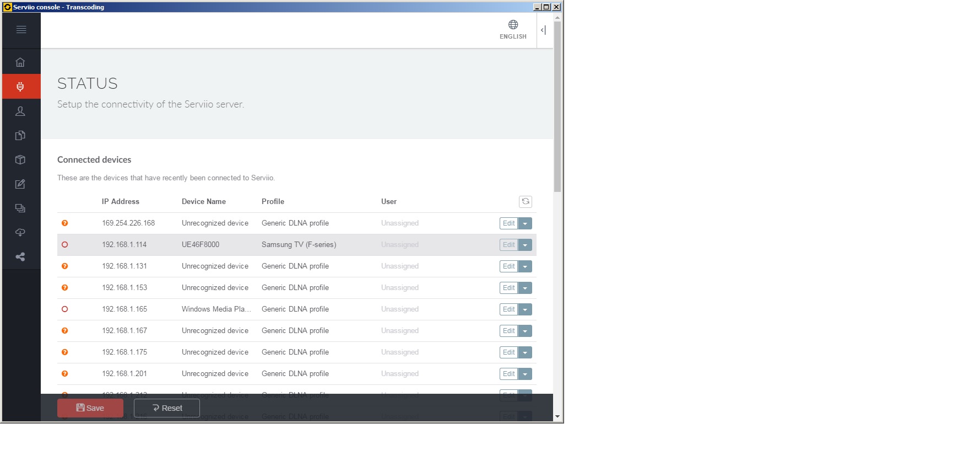Open the pencil edit icon sidebar section

coord(20,184)
